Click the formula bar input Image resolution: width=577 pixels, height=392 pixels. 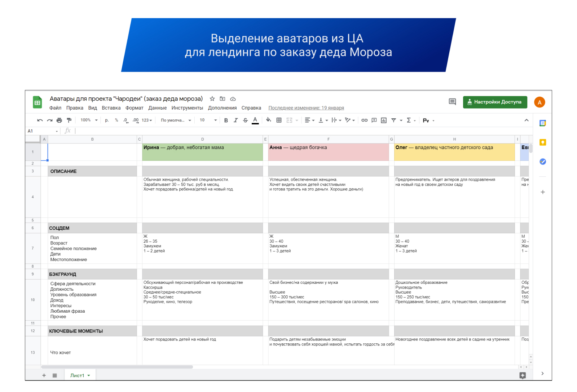(303, 131)
